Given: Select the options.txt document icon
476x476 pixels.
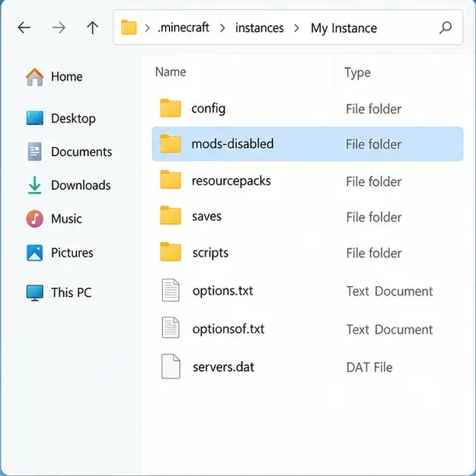Looking at the screenshot, I should click(x=171, y=290).
